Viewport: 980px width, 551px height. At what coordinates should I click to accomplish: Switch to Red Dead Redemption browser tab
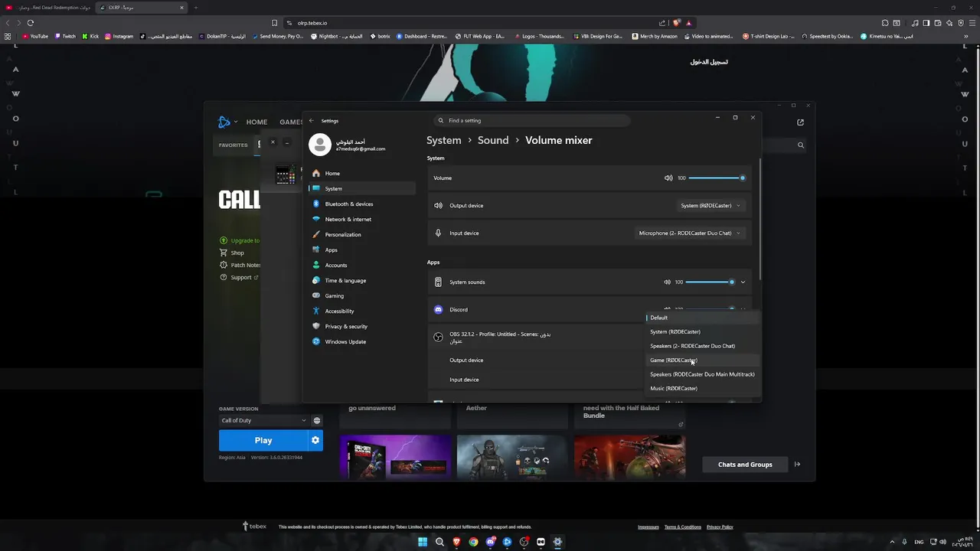[48, 8]
